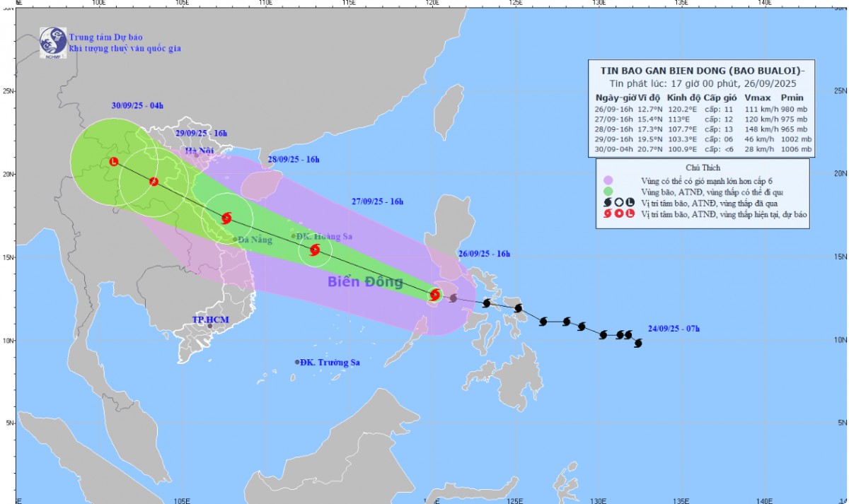Click the green legend swatch for storm path zone
This screenshot has height=504, width=849.
coord(608,192)
